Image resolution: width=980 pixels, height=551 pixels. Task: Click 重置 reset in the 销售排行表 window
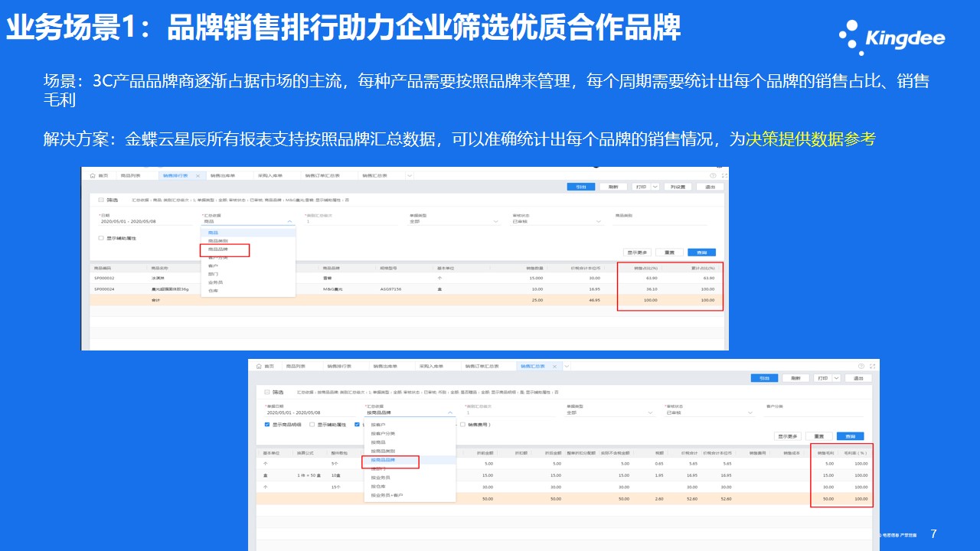click(669, 253)
